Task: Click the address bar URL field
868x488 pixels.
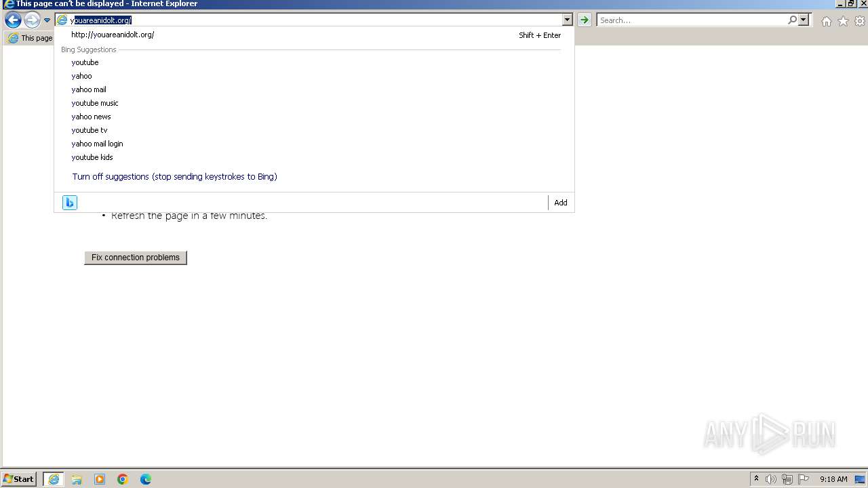Action: (309, 20)
